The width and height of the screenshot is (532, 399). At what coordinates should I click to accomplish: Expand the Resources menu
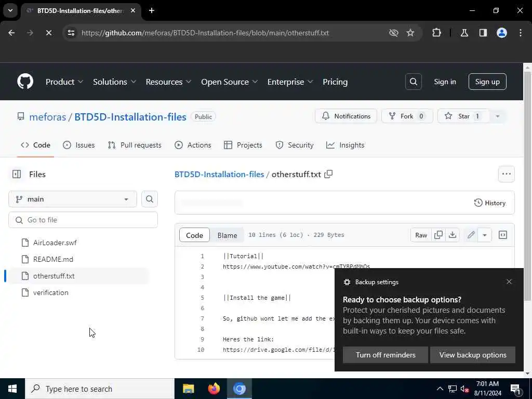[x=168, y=82]
